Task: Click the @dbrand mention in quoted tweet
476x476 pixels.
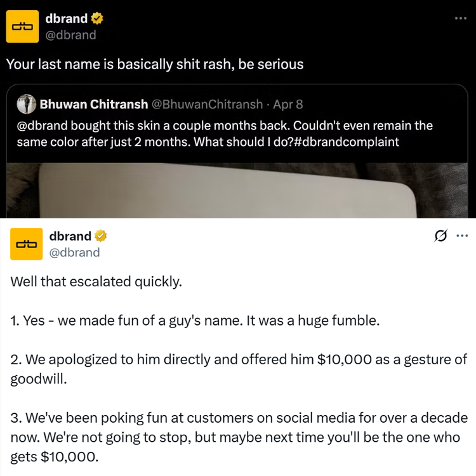Action: click(42, 126)
